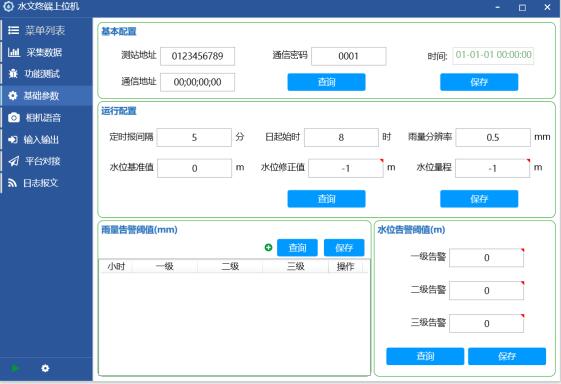Viewport: 561px width, 384px height.
Task: Click the green add-row plus icon
Action: pyautogui.click(x=268, y=247)
